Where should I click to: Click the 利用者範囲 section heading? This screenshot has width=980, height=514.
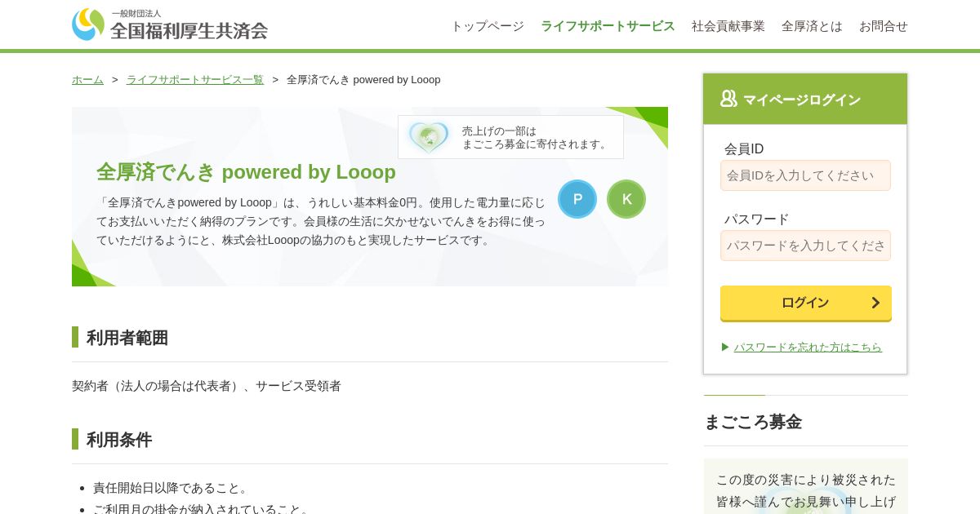(127, 338)
